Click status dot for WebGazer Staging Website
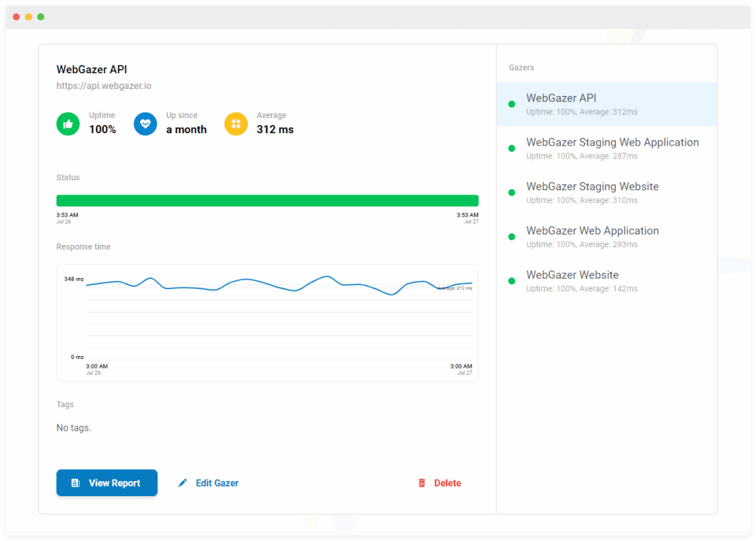The width and height of the screenshot is (756, 541). [x=512, y=192]
